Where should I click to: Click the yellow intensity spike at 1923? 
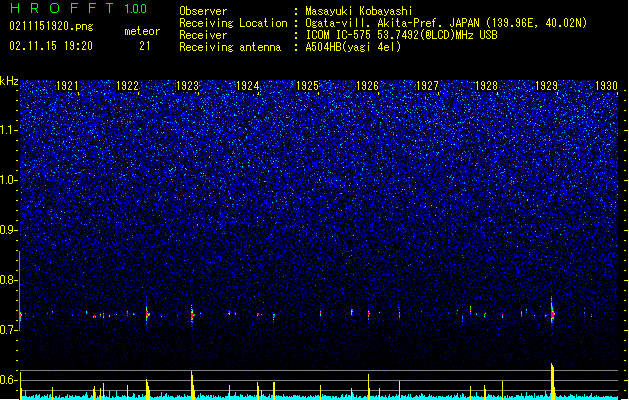(x=192, y=385)
